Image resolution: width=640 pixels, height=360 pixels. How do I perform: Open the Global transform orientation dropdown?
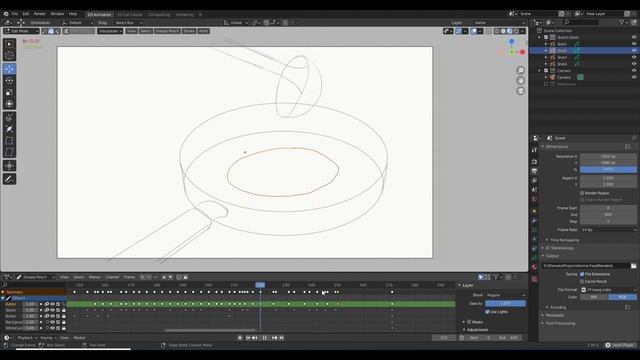[236, 22]
